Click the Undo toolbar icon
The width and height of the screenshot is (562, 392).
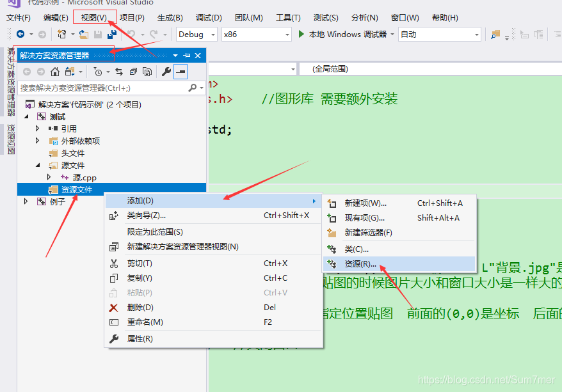pyautogui.click(x=131, y=35)
